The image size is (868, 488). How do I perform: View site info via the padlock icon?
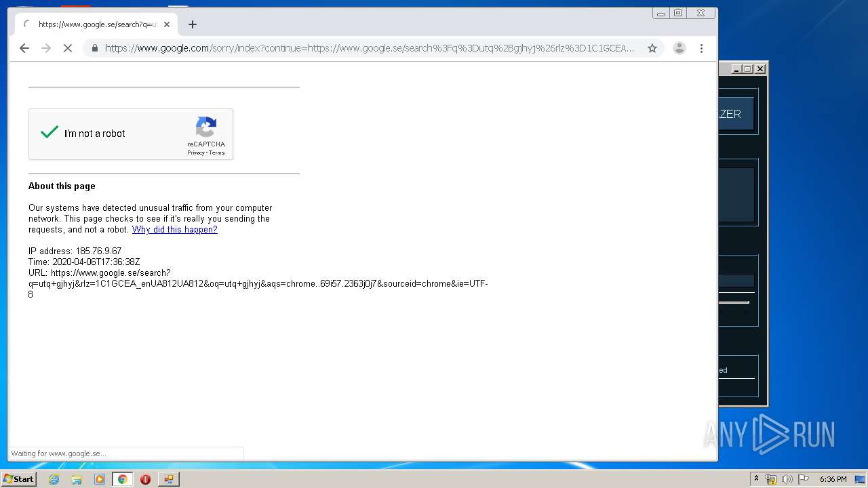coord(94,48)
